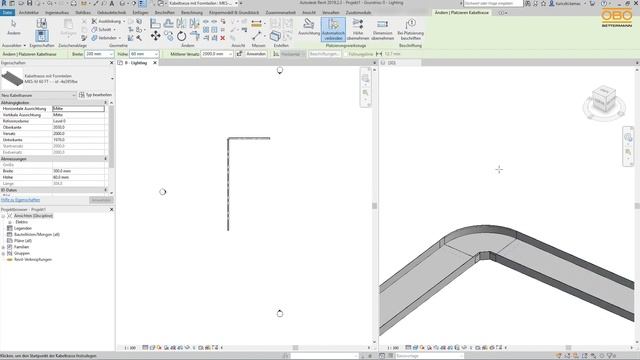This screenshot has height=360, width=640.
Task: Expand the Gruppen node in project browser
Action: pos(3,253)
